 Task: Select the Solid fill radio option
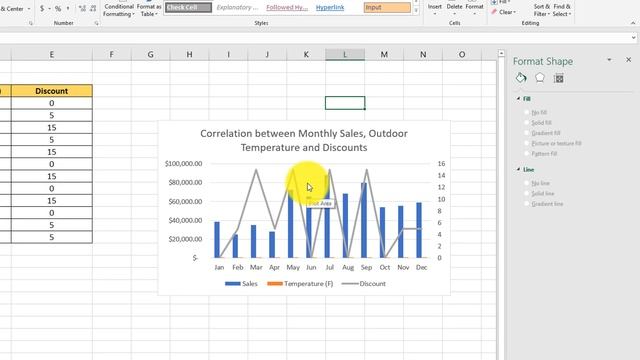527,122
